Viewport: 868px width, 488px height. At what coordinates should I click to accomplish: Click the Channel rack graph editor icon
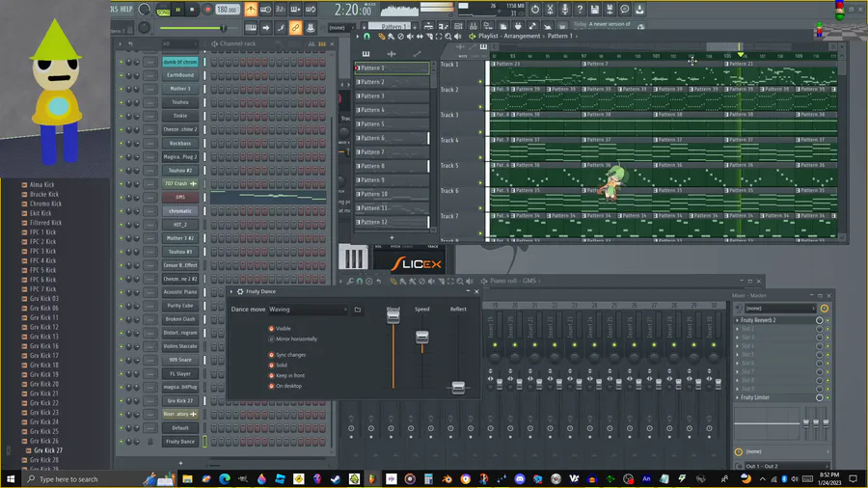pyautogui.click(x=312, y=43)
